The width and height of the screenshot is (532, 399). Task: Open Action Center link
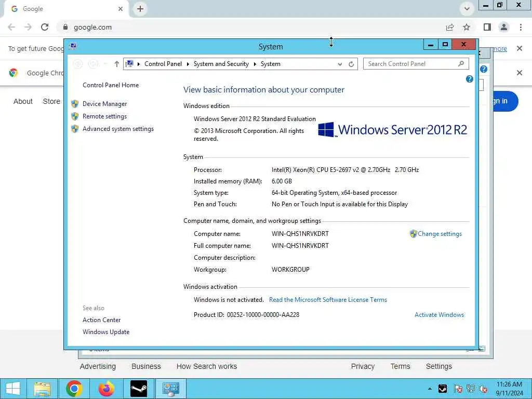101,320
